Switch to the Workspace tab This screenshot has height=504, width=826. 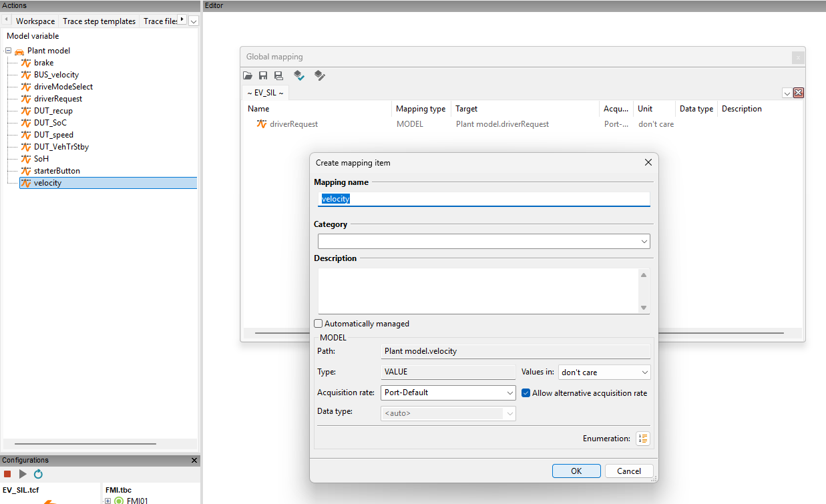pyautogui.click(x=35, y=21)
